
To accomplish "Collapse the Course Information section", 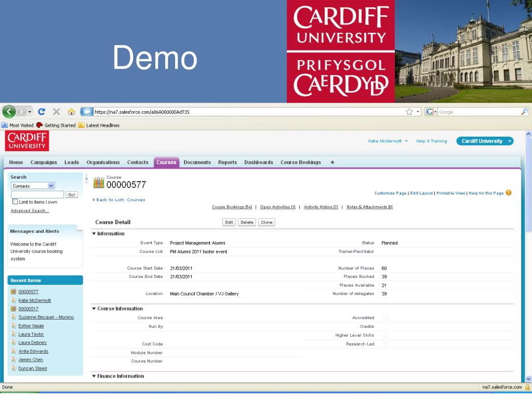I will (x=94, y=309).
